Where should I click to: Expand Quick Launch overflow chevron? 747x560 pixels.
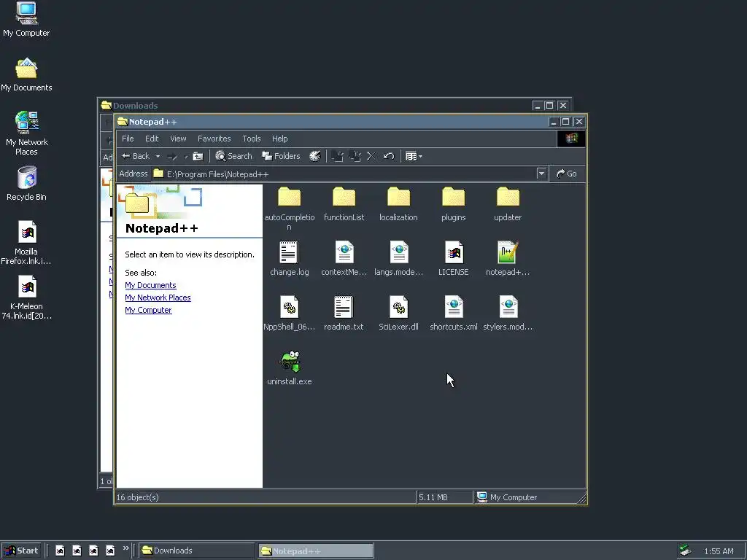click(x=125, y=548)
